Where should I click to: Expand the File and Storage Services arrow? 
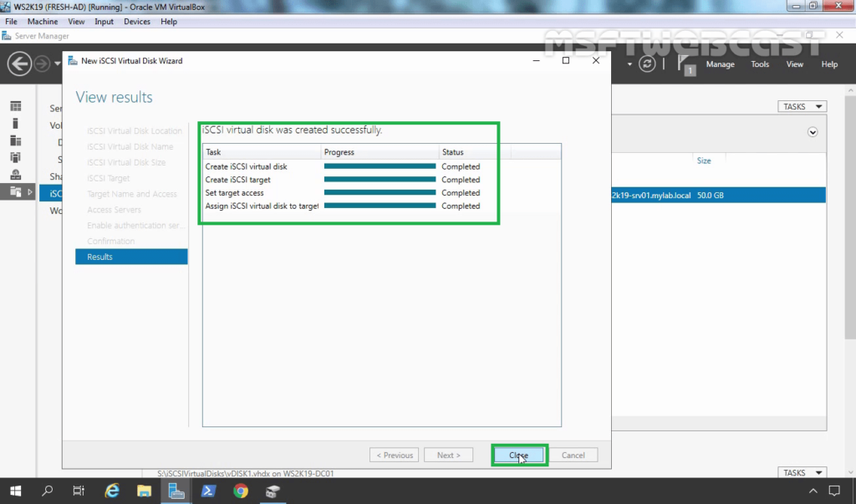click(30, 191)
